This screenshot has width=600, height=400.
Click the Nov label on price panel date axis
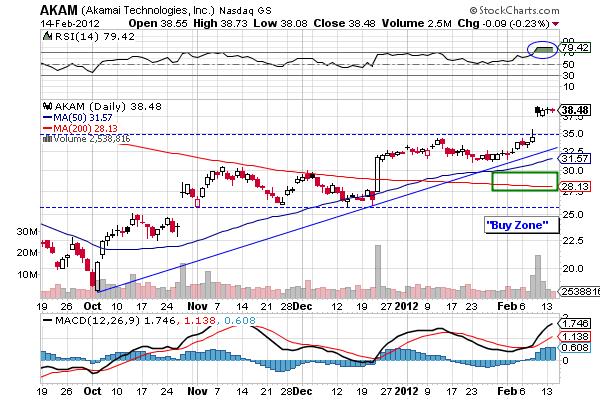coord(197,306)
